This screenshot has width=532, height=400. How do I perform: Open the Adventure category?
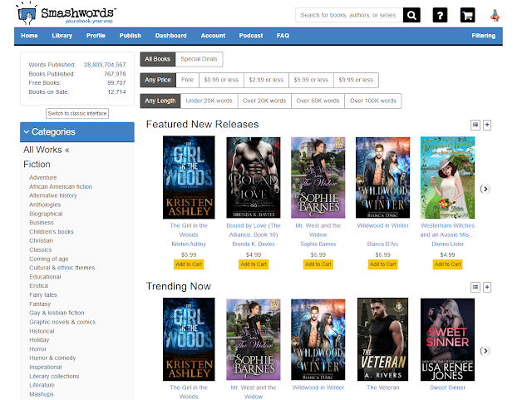coord(42,178)
